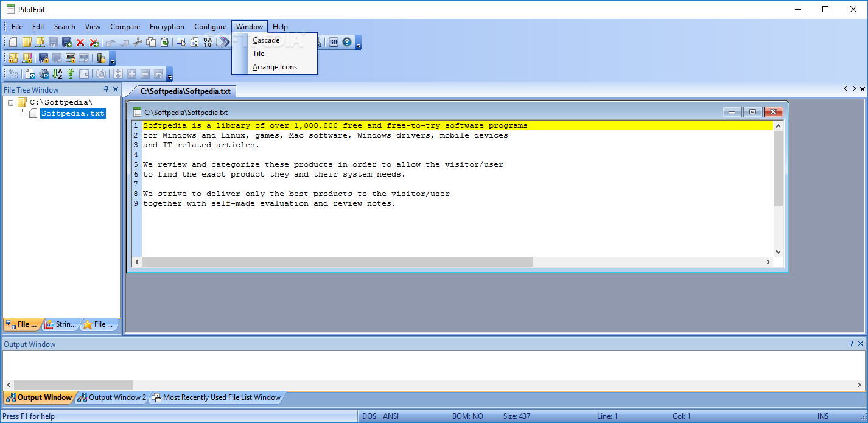Click the Sort A-Z icon
868x423 pixels.
pyautogui.click(x=57, y=74)
